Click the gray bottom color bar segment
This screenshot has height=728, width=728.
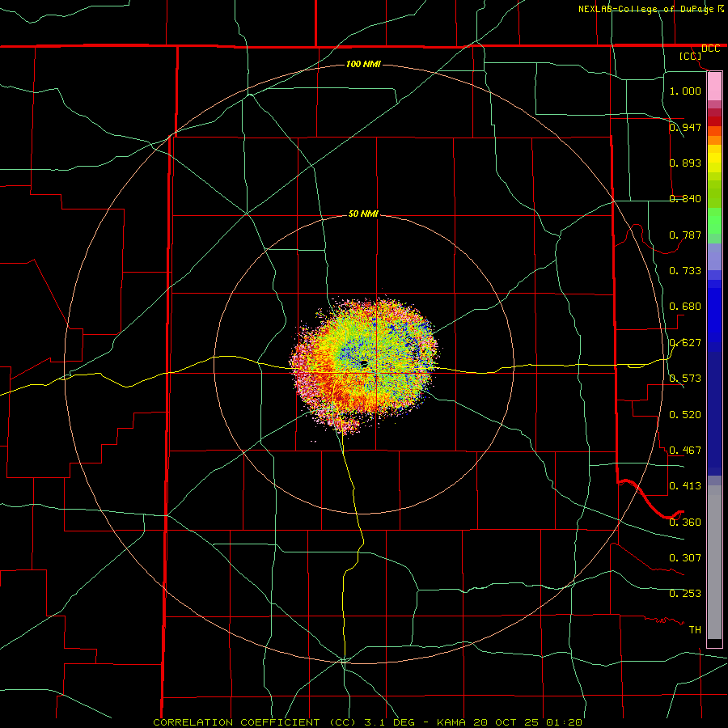714,562
